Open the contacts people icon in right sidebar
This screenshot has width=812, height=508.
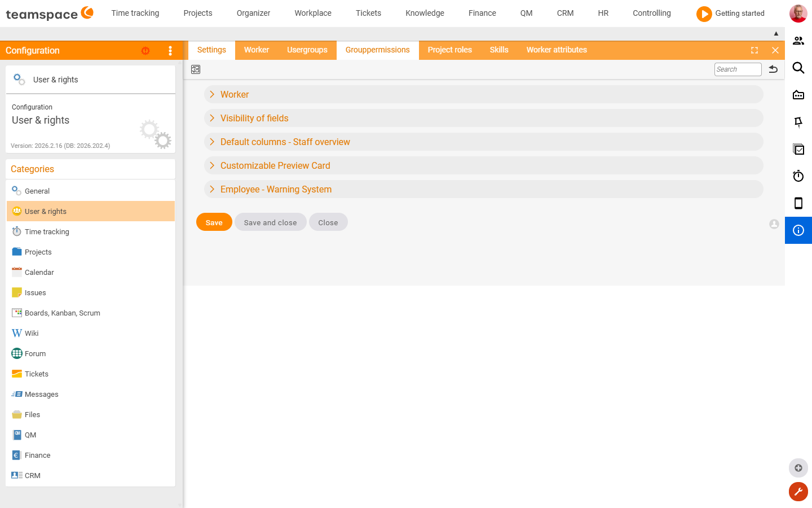[x=798, y=41]
